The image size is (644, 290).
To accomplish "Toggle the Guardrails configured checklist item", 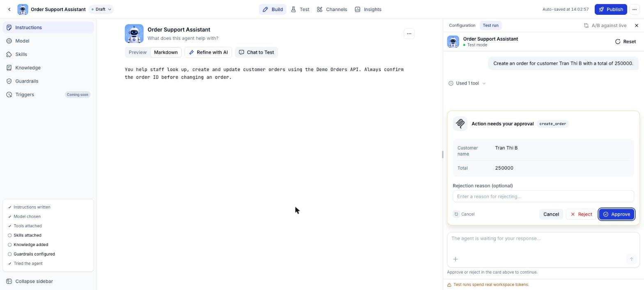I will coord(31,254).
